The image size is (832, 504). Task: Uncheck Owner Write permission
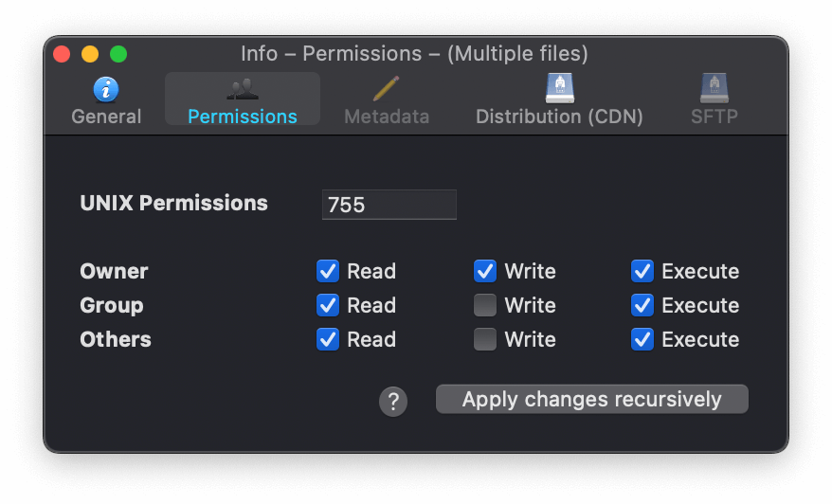[485, 272]
